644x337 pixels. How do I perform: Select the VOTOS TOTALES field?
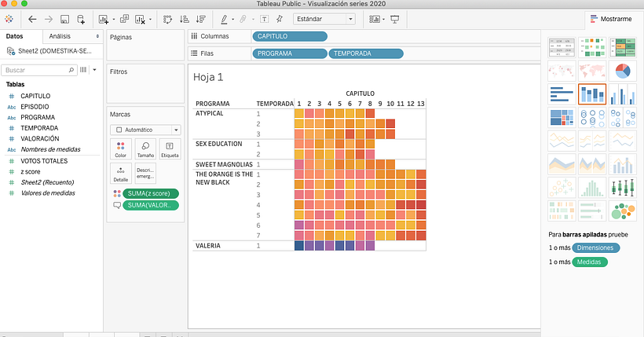(x=44, y=161)
